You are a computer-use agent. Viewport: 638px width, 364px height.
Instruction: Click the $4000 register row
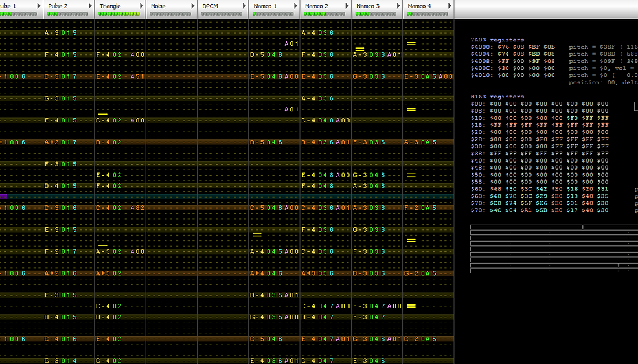(x=513, y=47)
